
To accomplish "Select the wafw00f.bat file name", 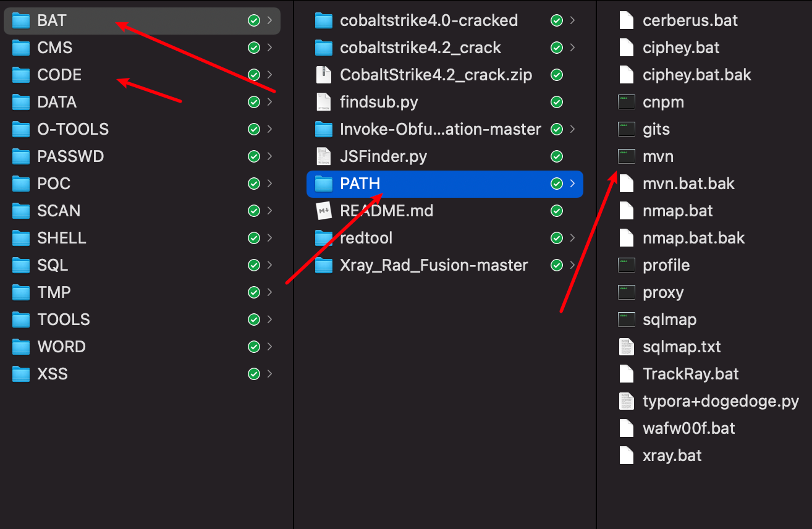I will 689,429.
